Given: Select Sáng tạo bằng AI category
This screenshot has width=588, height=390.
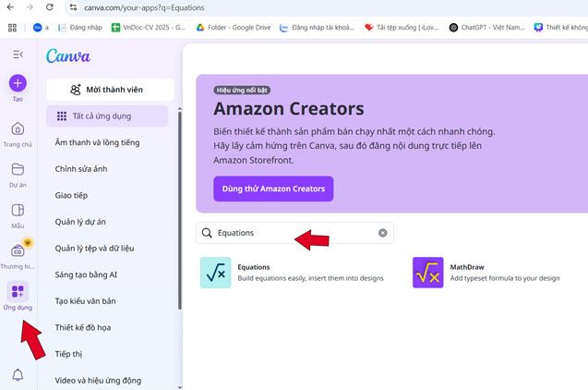Looking at the screenshot, I should pyautogui.click(x=86, y=274).
